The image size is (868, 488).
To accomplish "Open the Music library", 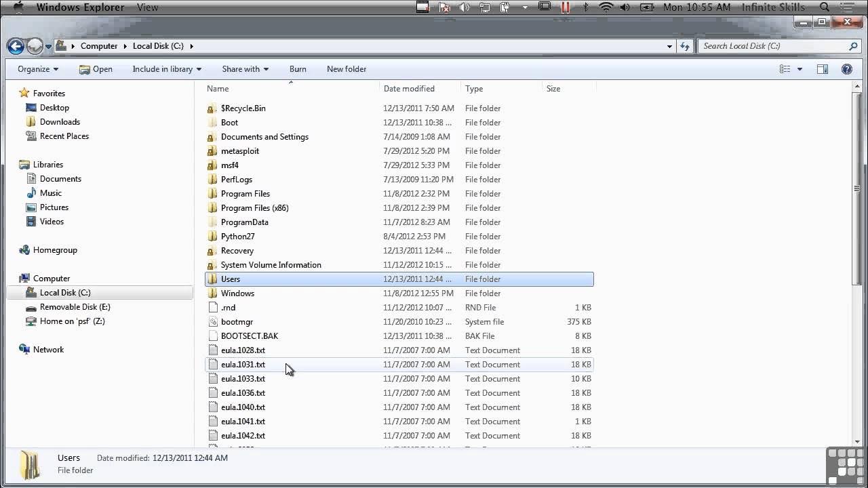I will pyautogui.click(x=50, y=193).
